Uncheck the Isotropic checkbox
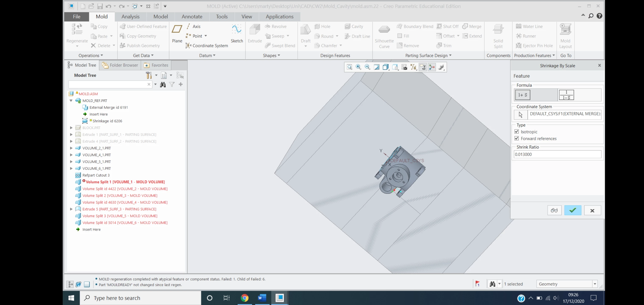Image resolution: width=644 pixels, height=305 pixels. coord(516,132)
